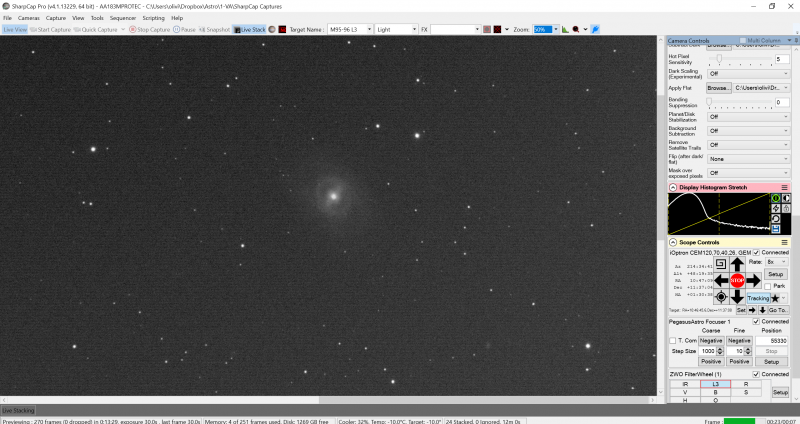
Task: Toggle the image histogram toolbar icon
Action: pos(565,30)
